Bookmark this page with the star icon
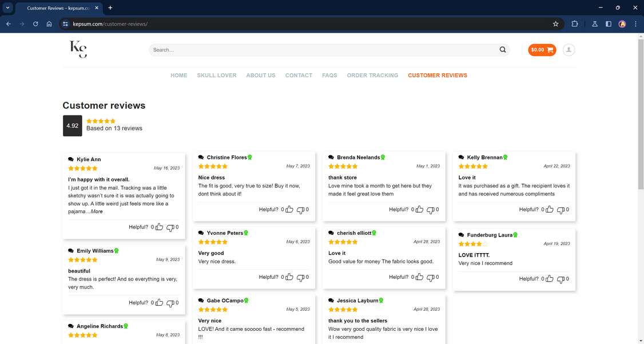The image size is (644, 344). 556,24
